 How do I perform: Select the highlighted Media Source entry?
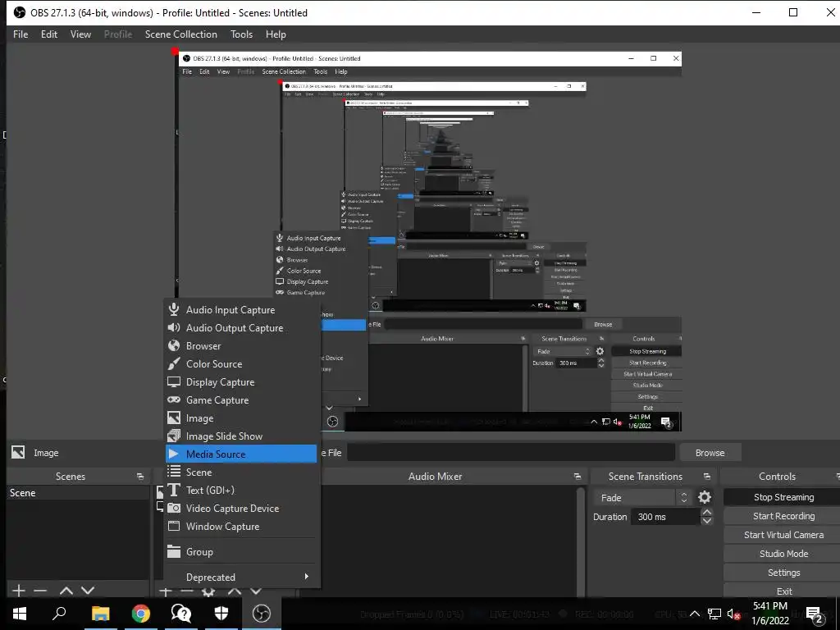pos(241,454)
